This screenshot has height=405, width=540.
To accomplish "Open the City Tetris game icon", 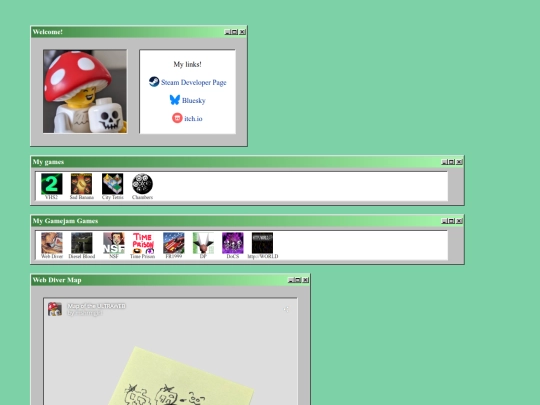I will [112, 184].
